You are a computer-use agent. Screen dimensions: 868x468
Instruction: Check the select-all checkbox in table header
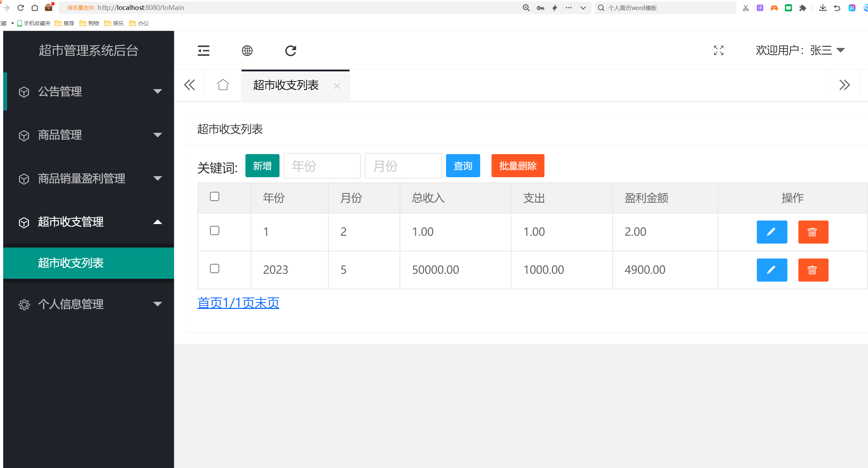pos(215,196)
